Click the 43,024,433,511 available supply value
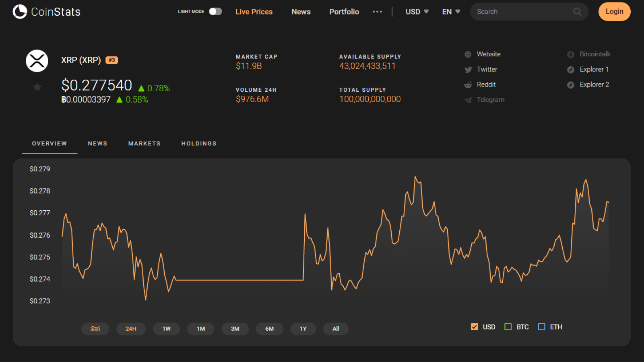 (x=367, y=66)
